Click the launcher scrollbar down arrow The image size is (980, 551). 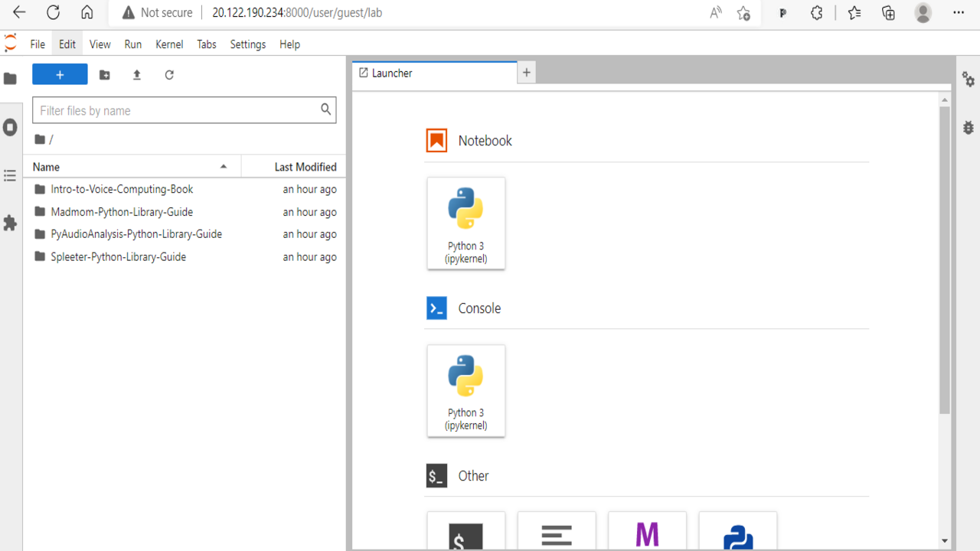945,541
